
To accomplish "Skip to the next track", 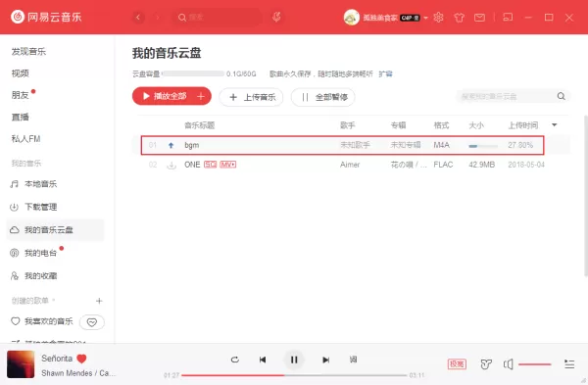I will point(326,360).
